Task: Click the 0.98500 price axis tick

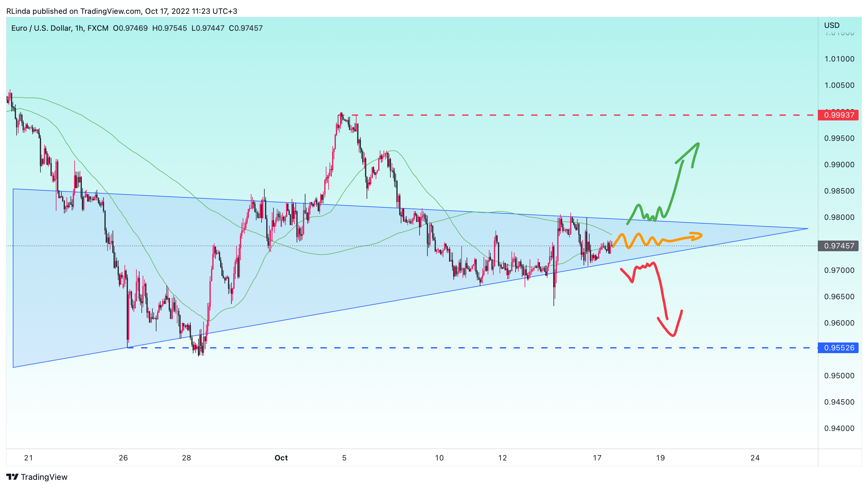Action: point(839,191)
